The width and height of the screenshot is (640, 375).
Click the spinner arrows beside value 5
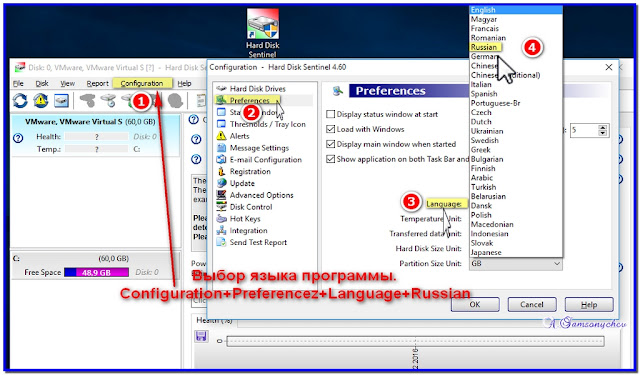[602, 130]
